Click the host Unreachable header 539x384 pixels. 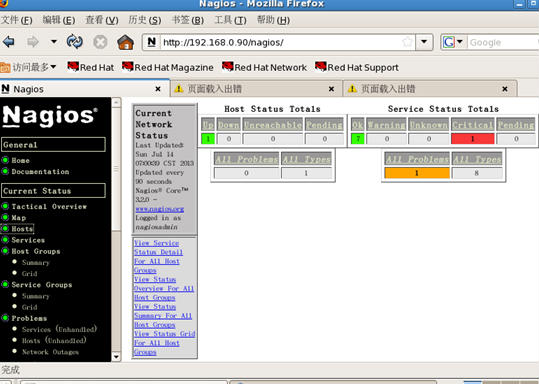[x=273, y=124]
